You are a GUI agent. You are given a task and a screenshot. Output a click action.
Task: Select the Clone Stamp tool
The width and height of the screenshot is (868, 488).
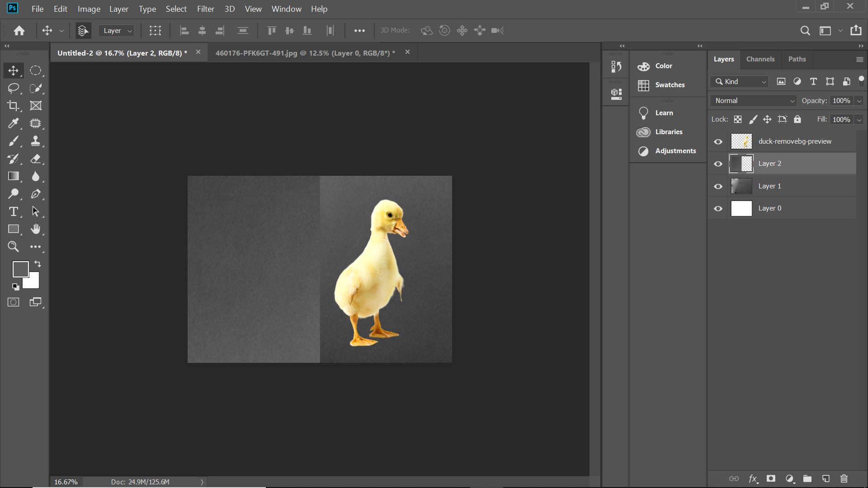[x=35, y=141]
